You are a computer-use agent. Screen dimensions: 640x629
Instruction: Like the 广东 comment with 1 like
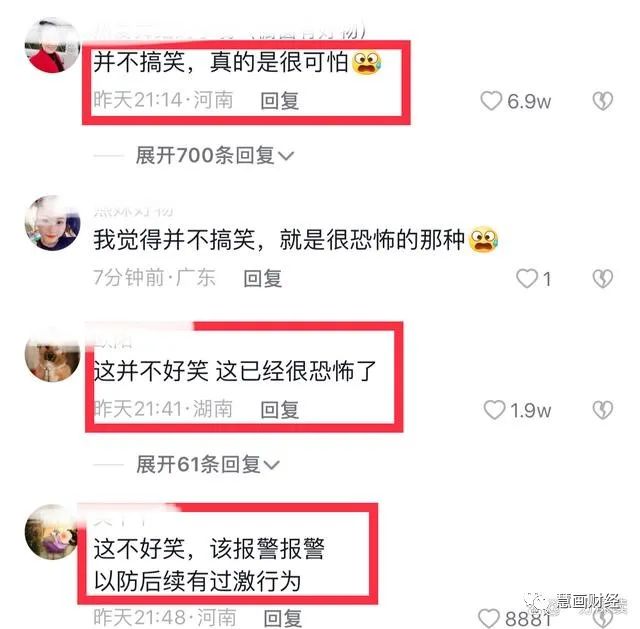(x=527, y=278)
